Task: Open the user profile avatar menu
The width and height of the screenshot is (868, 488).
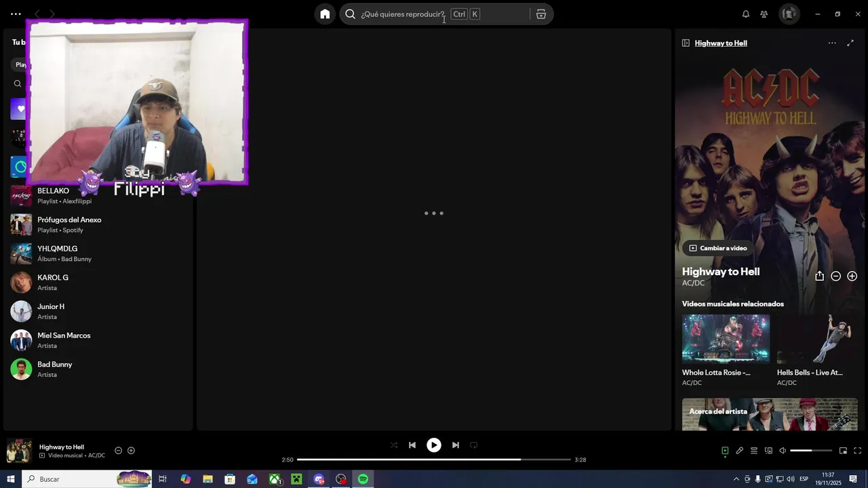Action: [x=789, y=14]
